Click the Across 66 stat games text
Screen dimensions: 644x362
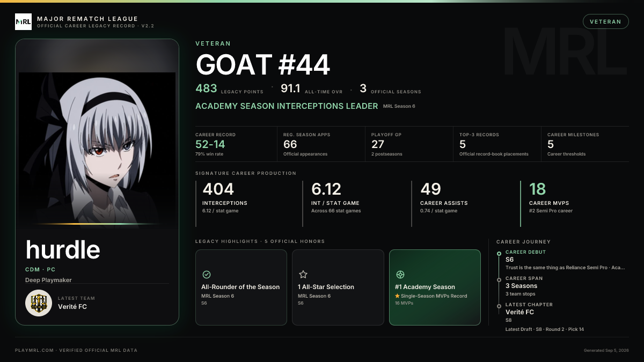click(x=336, y=211)
